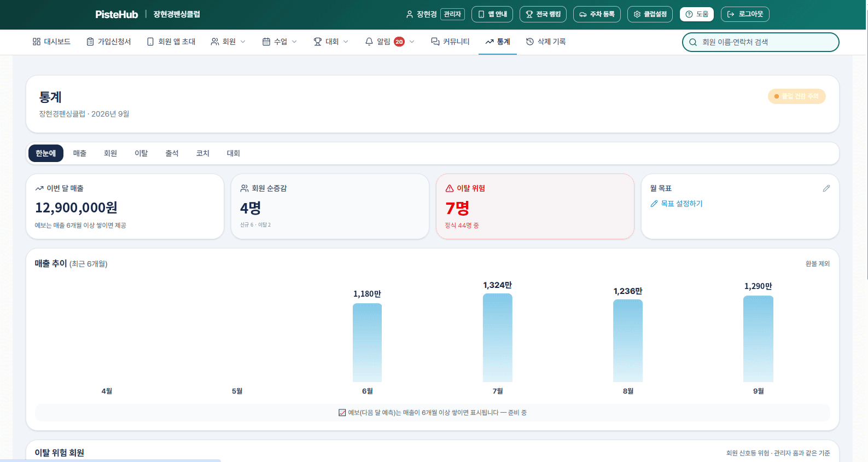This screenshot has width=868, height=462.
Task: Expand the 수업 dropdown chevron
Action: click(294, 42)
